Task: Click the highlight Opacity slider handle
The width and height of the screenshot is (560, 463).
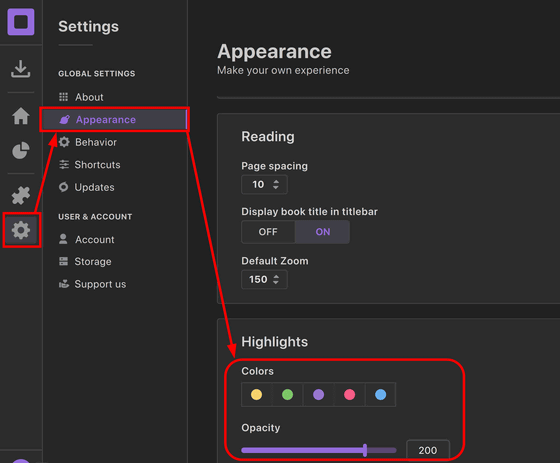Action: tap(365, 450)
